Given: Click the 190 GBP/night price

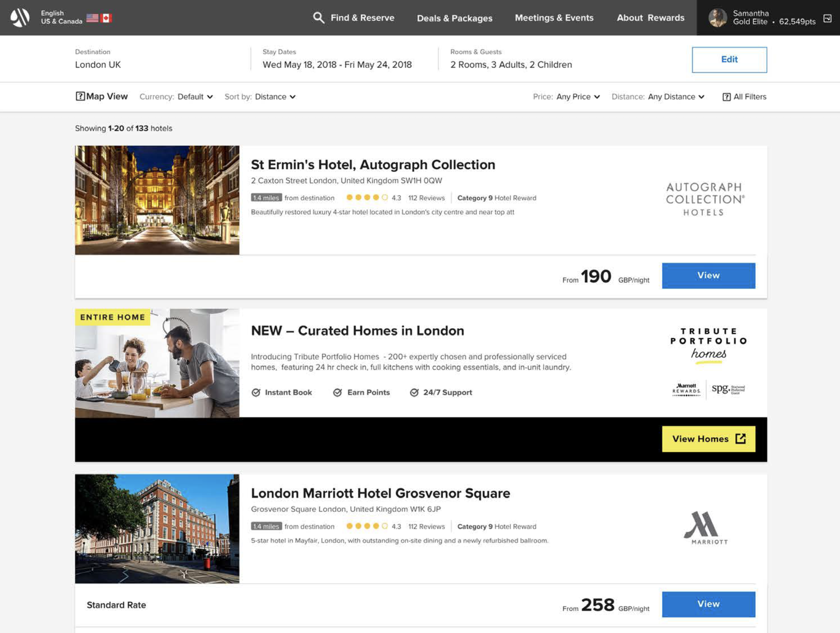Looking at the screenshot, I should pyautogui.click(x=606, y=276).
